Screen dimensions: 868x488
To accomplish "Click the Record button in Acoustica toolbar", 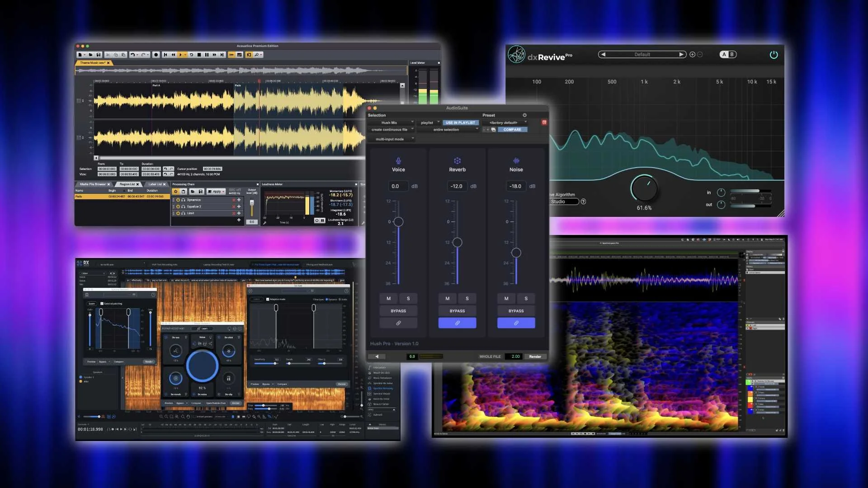I will pyautogui.click(x=156, y=55).
